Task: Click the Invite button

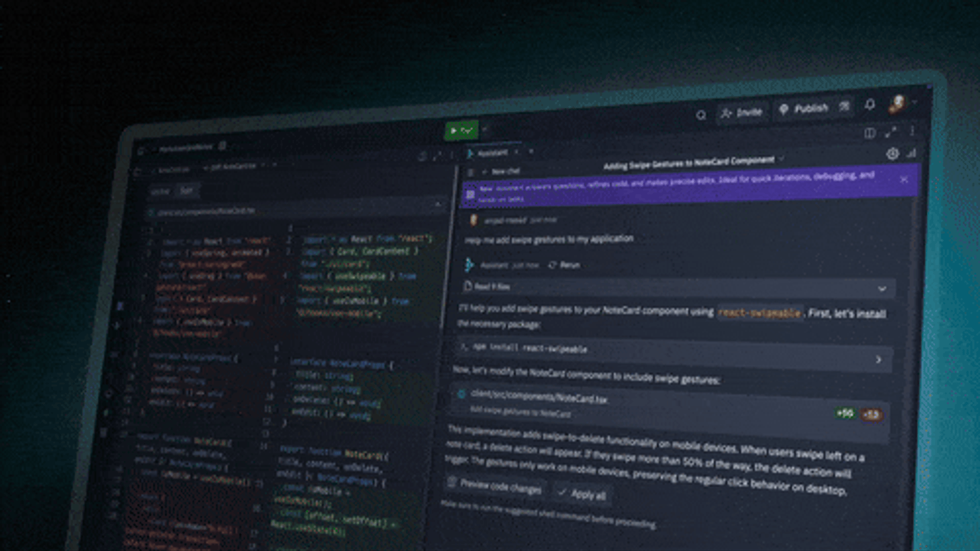Action: [743, 112]
